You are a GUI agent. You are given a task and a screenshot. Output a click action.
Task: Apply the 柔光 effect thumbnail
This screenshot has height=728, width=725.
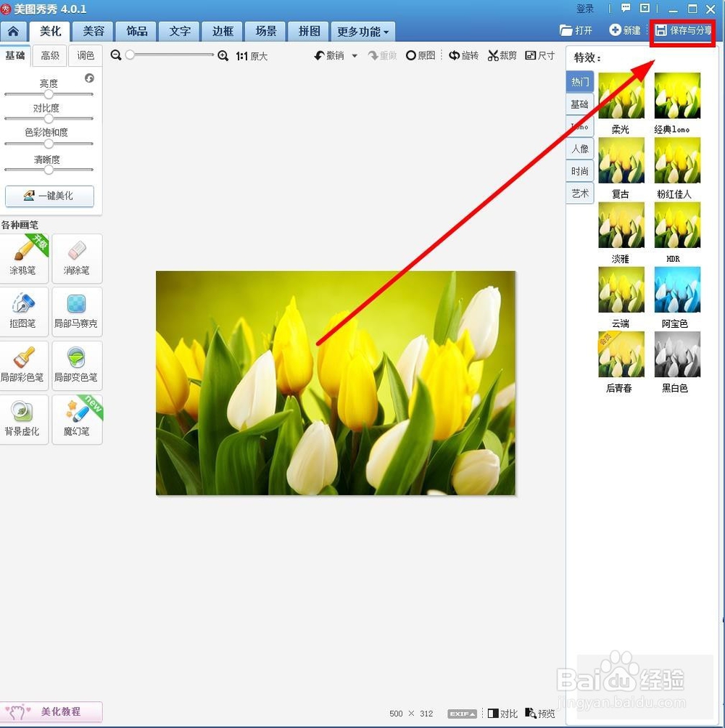click(x=621, y=96)
